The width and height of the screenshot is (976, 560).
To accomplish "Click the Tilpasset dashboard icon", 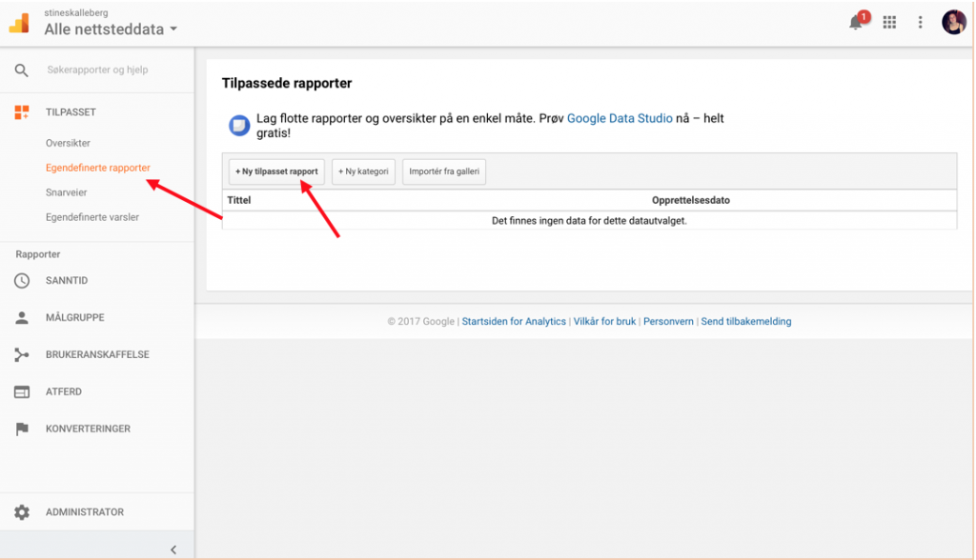I will [22, 112].
